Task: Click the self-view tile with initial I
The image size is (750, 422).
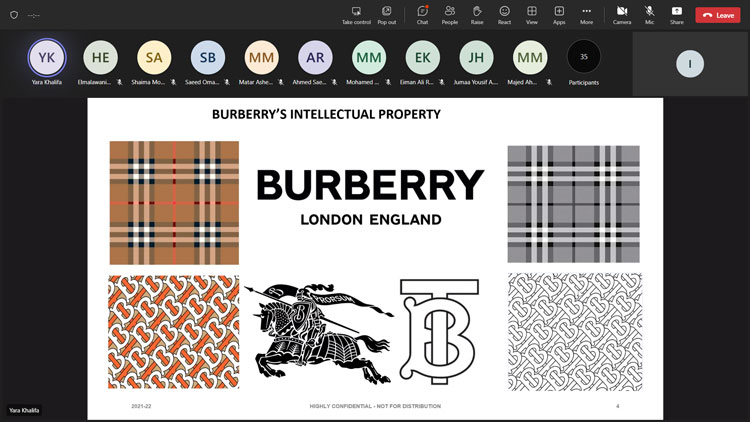Action: (x=689, y=63)
